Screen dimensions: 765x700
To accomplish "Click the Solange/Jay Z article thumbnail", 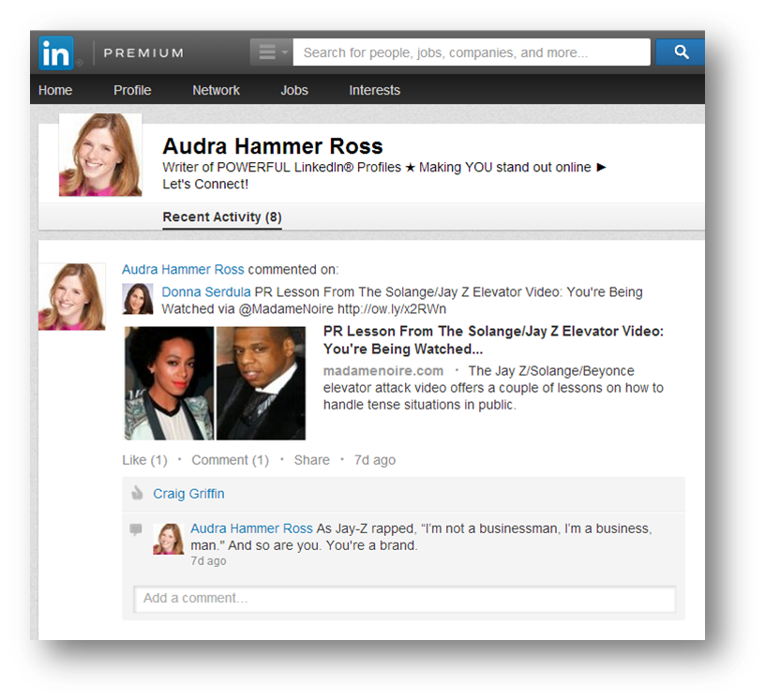I will (x=214, y=383).
